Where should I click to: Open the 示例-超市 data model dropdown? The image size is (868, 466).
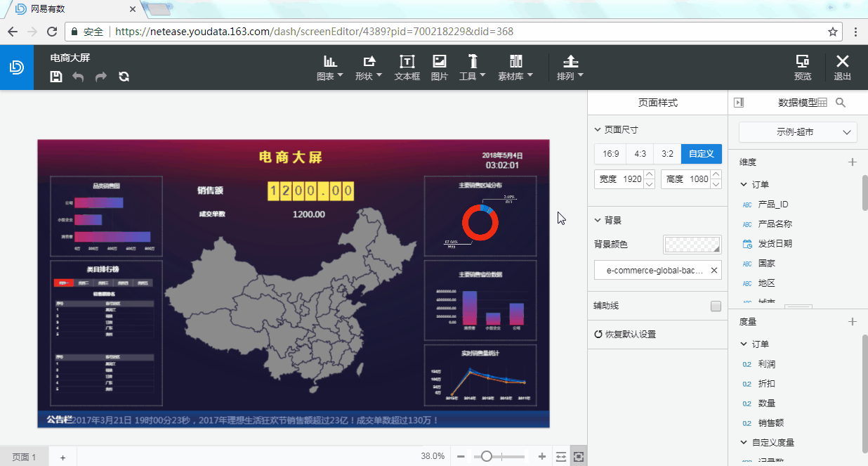pos(798,131)
